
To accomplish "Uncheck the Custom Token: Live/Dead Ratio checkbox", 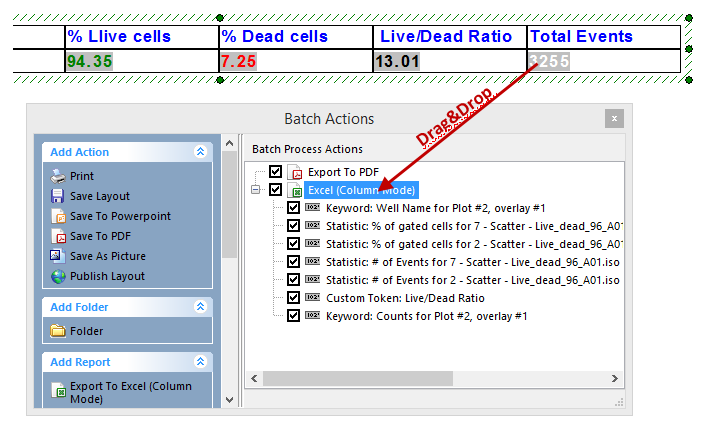I will (x=294, y=298).
